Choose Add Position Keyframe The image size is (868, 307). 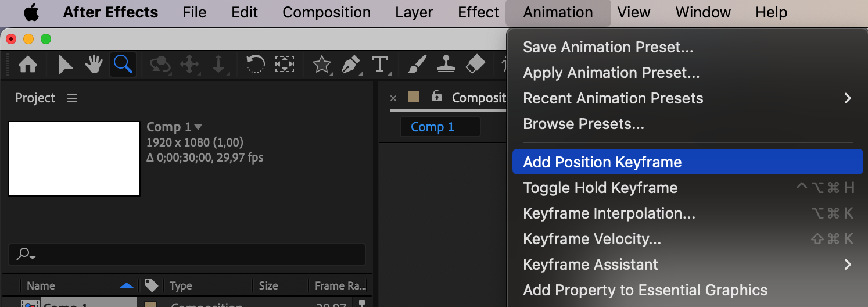pyautogui.click(x=602, y=162)
